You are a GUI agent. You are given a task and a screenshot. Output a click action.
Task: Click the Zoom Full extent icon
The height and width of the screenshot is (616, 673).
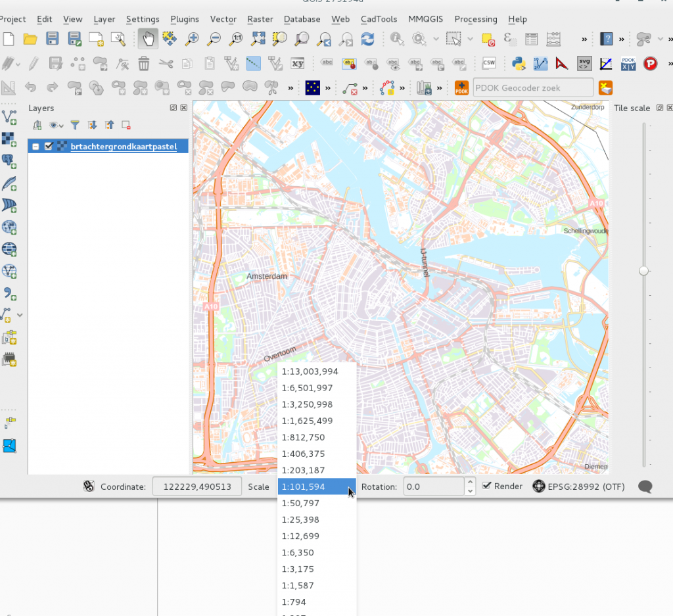click(x=258, y=39)
